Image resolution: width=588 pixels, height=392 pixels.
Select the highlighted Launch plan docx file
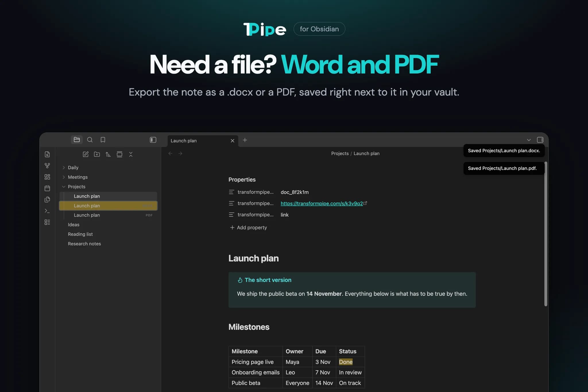click(x=109, y=206)
